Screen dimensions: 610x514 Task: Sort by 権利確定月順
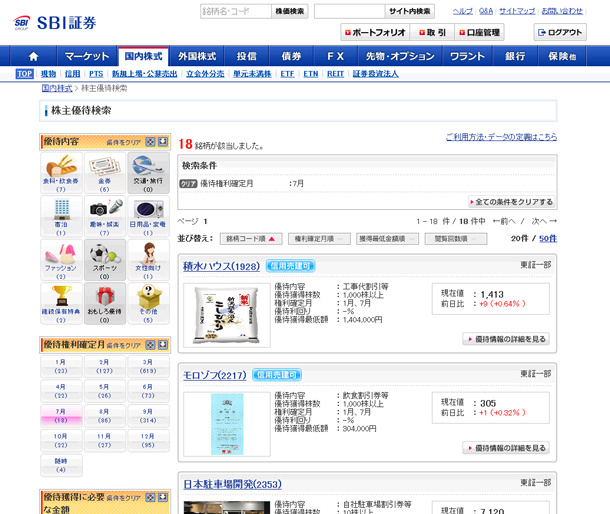319,239
